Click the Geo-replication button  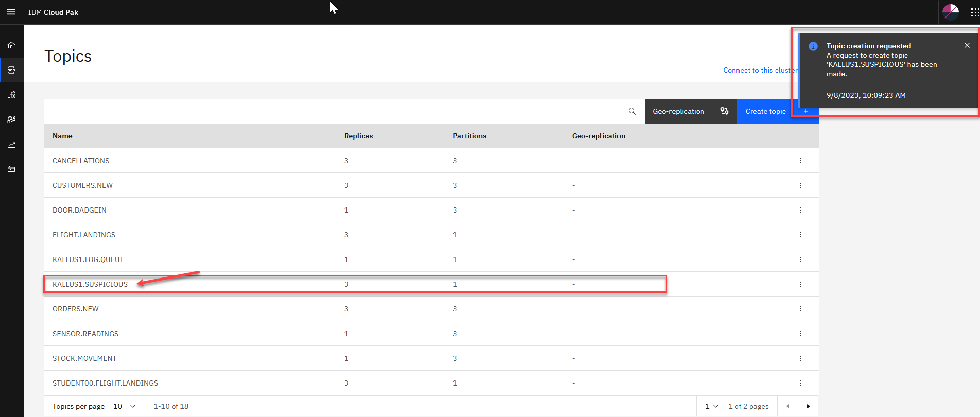690,111
